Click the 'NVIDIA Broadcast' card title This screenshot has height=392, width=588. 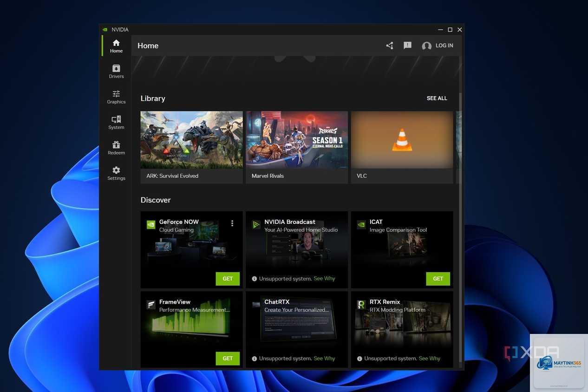pos(290,222)
